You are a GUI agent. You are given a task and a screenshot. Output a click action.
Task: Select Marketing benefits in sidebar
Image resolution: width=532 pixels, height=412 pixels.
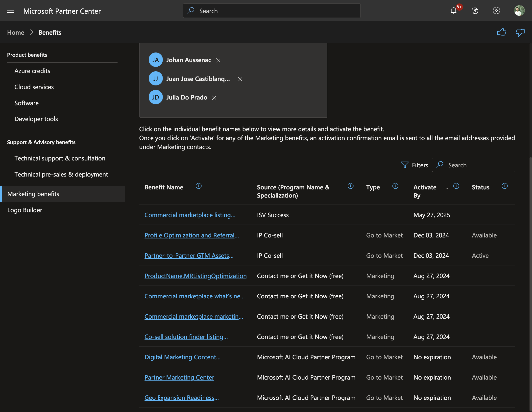click(62, 194)
